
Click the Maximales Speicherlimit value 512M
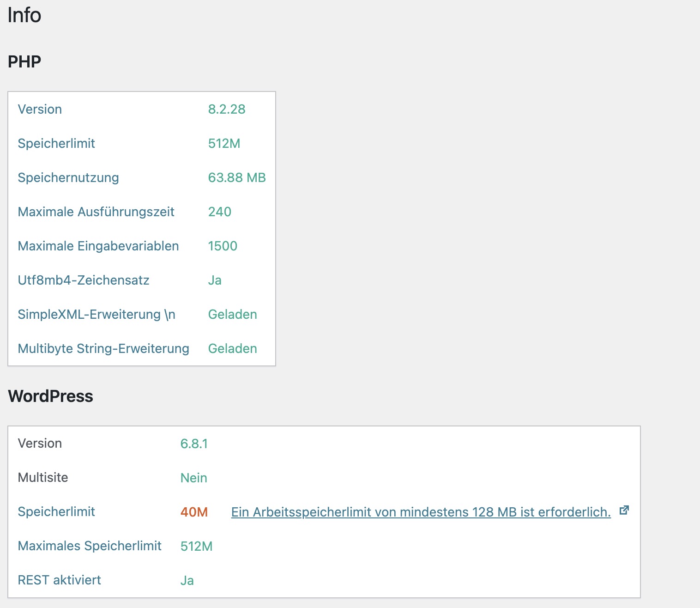pos(196,546)
